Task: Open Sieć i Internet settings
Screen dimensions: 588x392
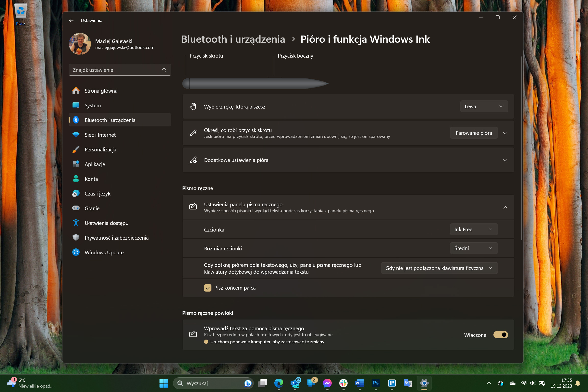Action: tap(120, 135)
